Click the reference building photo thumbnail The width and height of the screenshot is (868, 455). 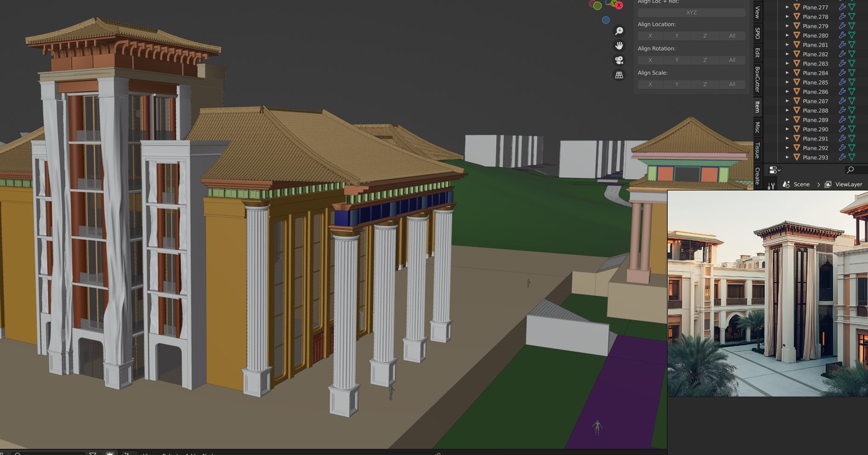click(x=767, y=293)
